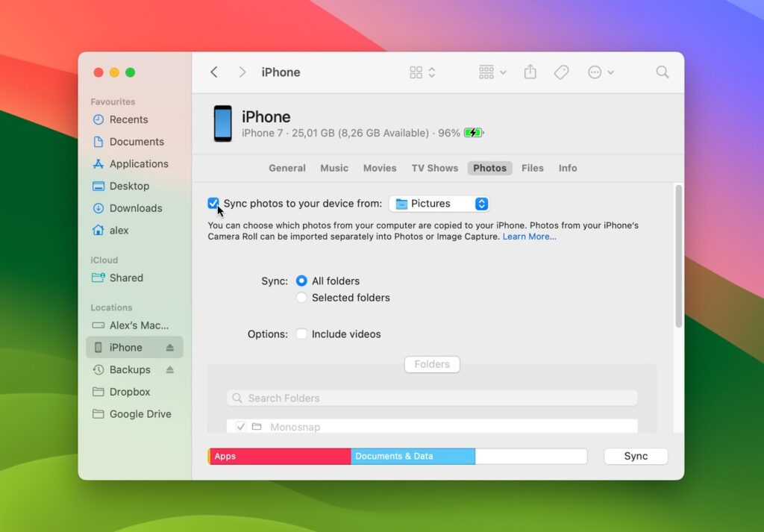Screen dimensions: 764x532
Task: Open the Share icon in the toolbar
Action: coord(530,72)
